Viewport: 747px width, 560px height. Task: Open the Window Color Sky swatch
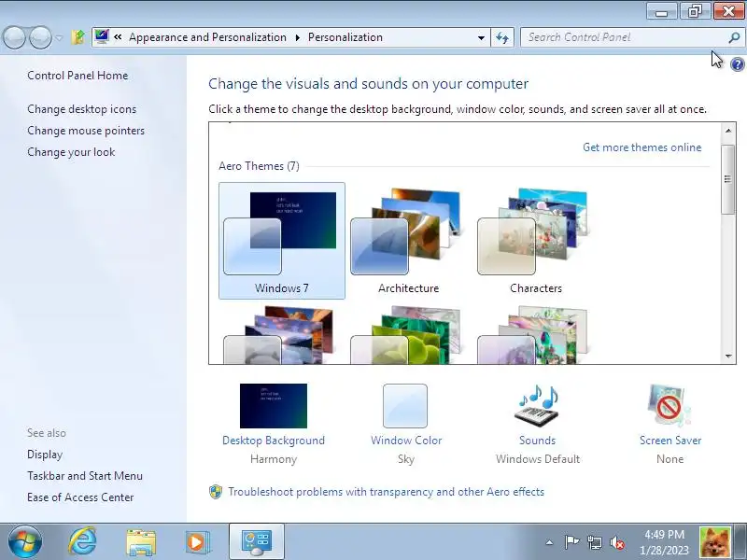pyautogui.click(x=405, y=406)
